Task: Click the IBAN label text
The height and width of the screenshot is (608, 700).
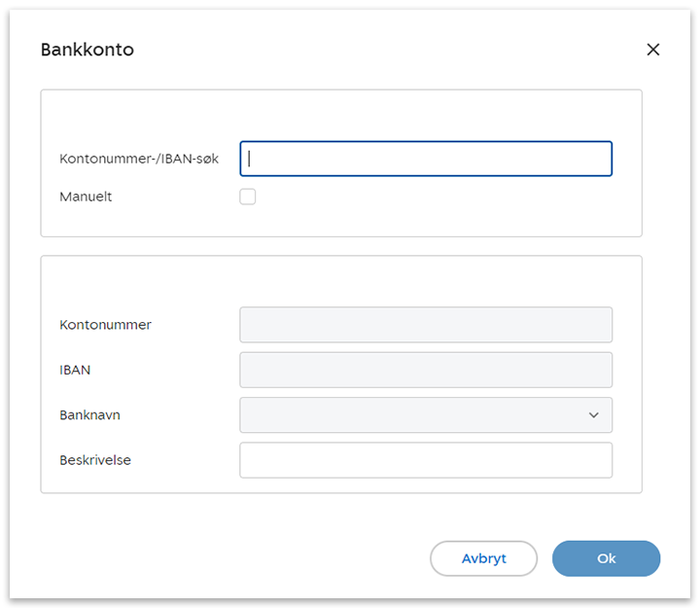Action: tap(75, 370)
